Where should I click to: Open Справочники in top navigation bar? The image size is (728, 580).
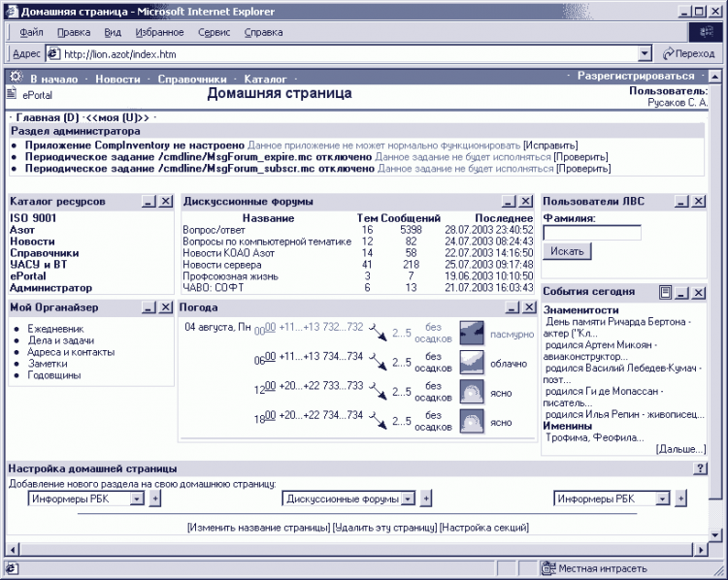[192, 79]
